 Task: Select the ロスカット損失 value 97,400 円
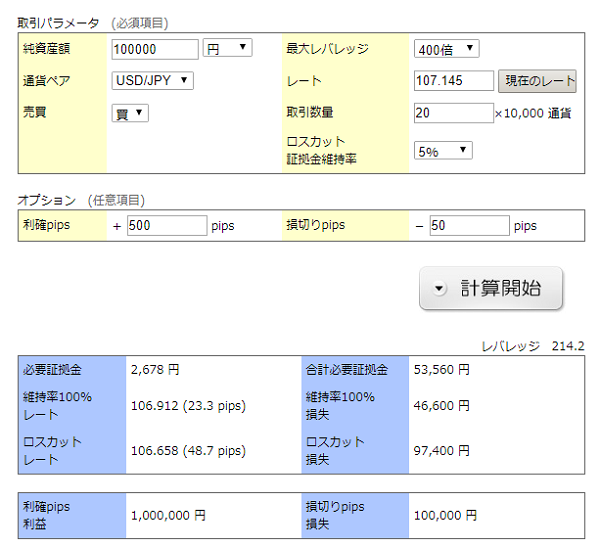pyautogui.click(x=442, y=451)
